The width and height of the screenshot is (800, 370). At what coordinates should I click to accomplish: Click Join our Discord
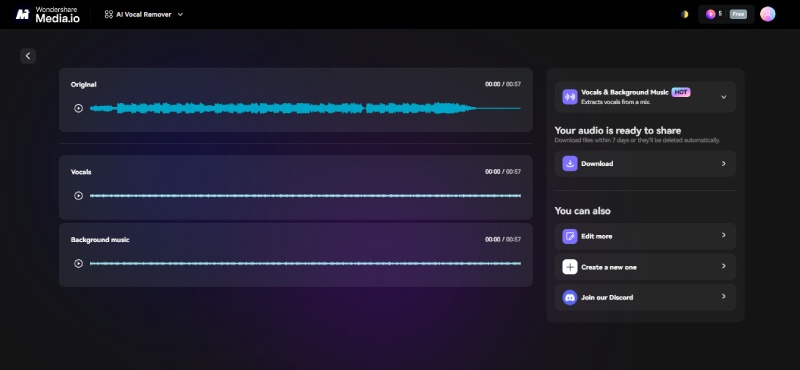[645, 298]
